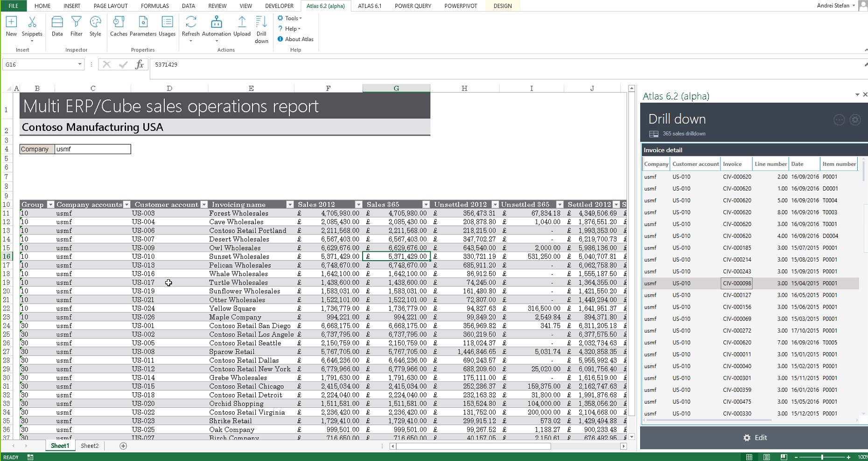Screen dimensions: 868x461
Task: Click About Atlas in the Help group
Action: (x=295, y=39)
